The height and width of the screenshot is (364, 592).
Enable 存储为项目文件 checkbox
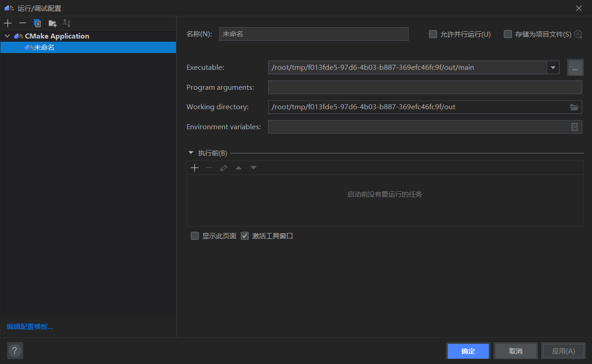(x=508, y=34)
